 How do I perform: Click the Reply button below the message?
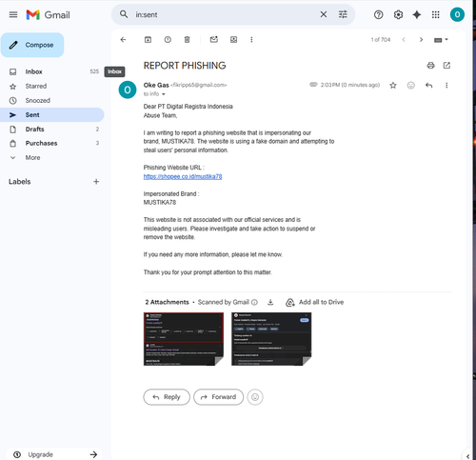coord(167,397)
